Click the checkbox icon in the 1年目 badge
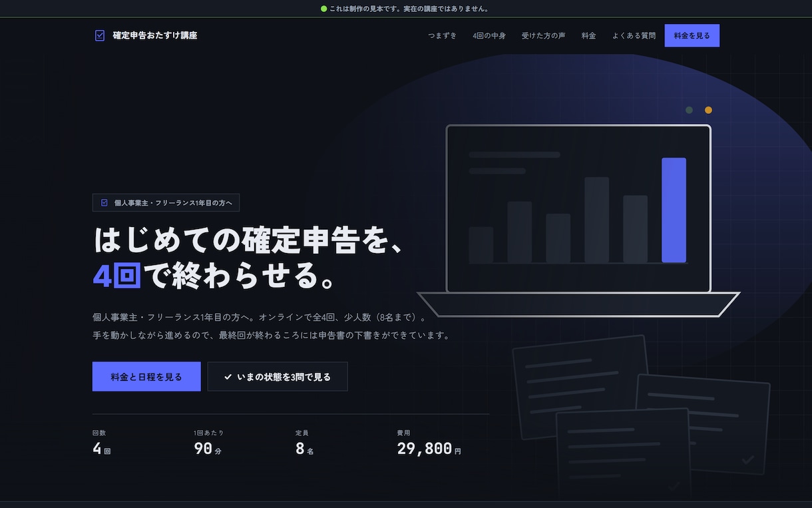The image size is (812, 508). click(x=104, y=202)
